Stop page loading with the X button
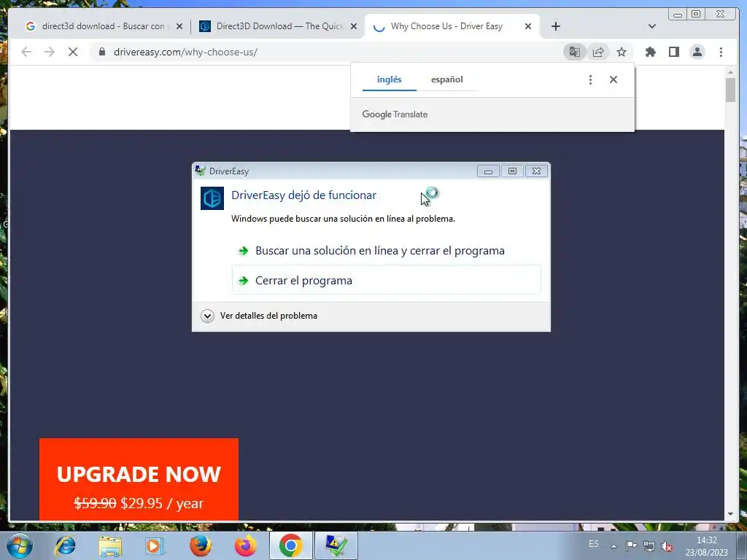 (x=72, y=52)
